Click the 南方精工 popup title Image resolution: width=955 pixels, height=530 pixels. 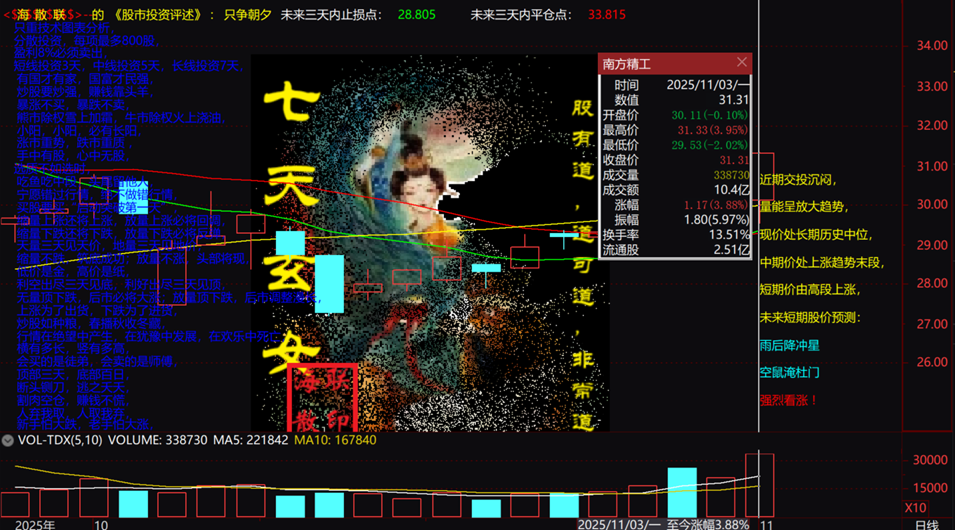pyautogui.click(x=626, y=64)
